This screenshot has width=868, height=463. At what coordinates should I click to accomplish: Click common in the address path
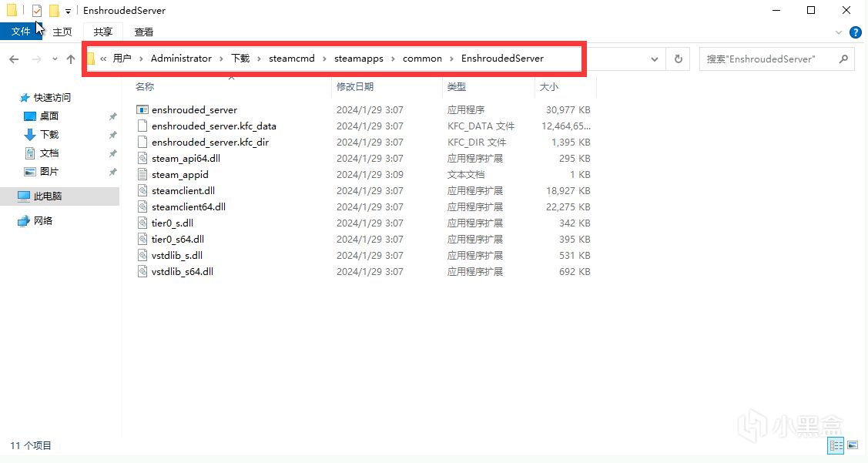pyautogui.click(x=422, y=58)
